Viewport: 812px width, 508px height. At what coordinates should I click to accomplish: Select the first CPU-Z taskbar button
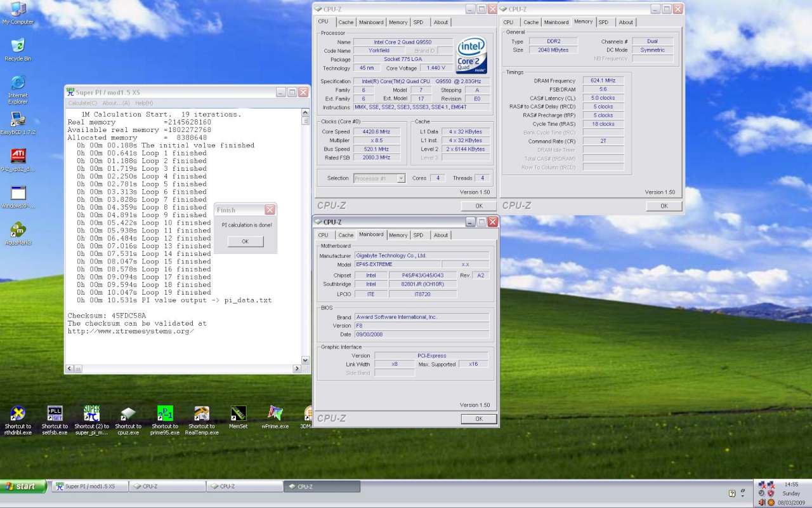(x=167, y=486)
